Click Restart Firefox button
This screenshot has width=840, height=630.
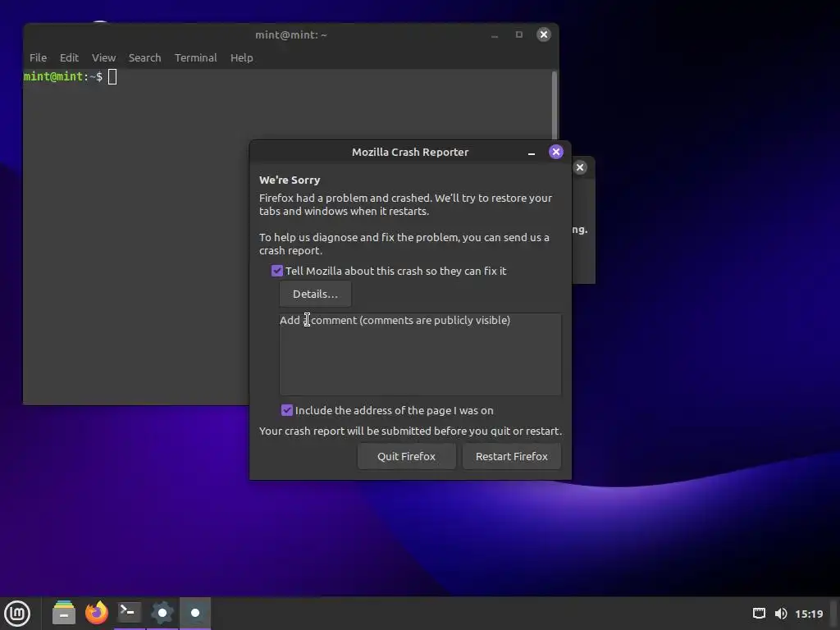coord(512,456)
